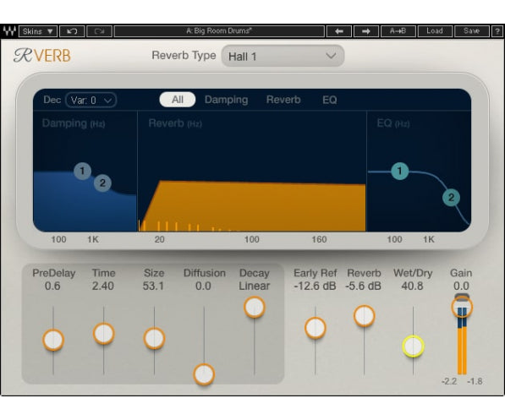Viewport: 505px width, 420px height.
Task: Click the right meter peak reading -1.8
Action: click(x=475, y=381)
